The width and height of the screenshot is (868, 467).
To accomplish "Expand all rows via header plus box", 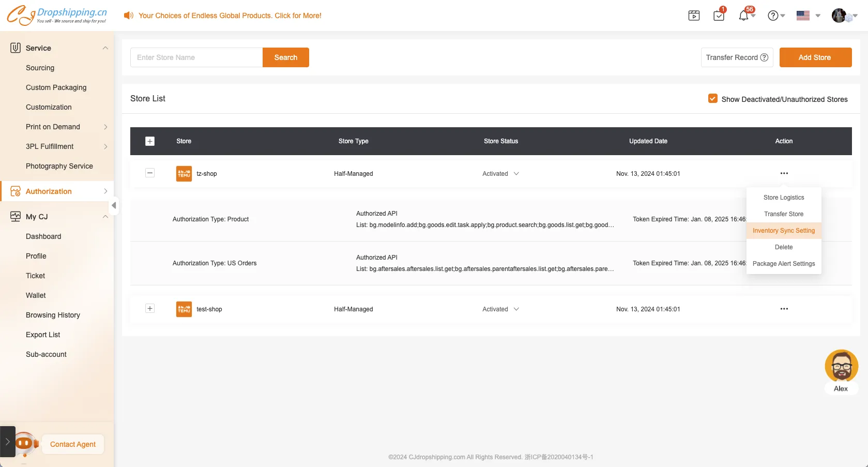I will [150, 141].
